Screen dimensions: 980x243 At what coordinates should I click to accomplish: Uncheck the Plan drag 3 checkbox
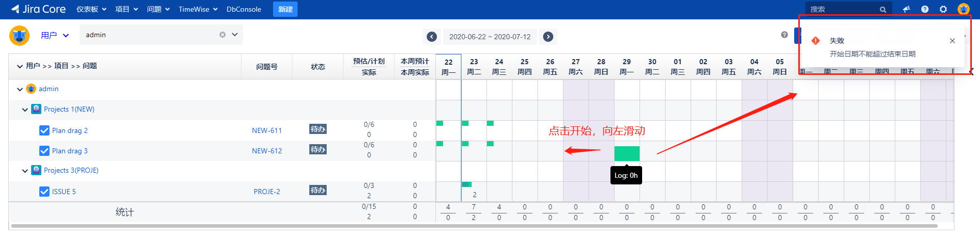tap(44, 151)
